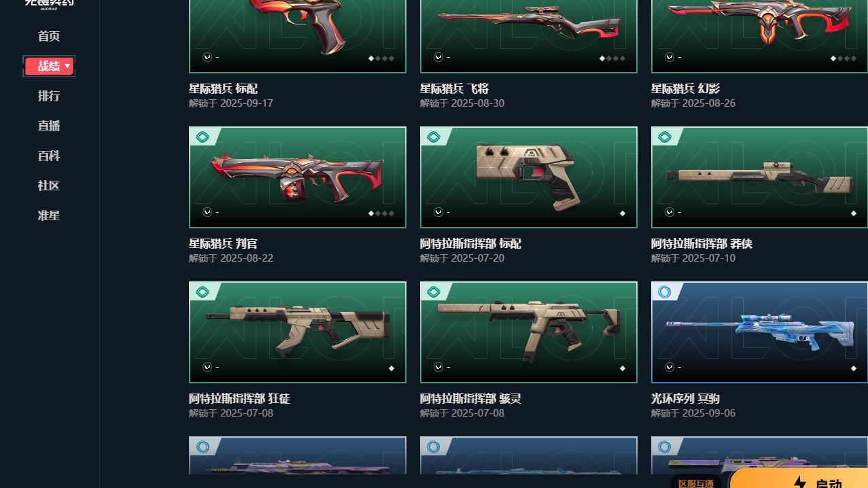
Task: Click the lightning icon on 启动 button
Action: pos(800,483)
